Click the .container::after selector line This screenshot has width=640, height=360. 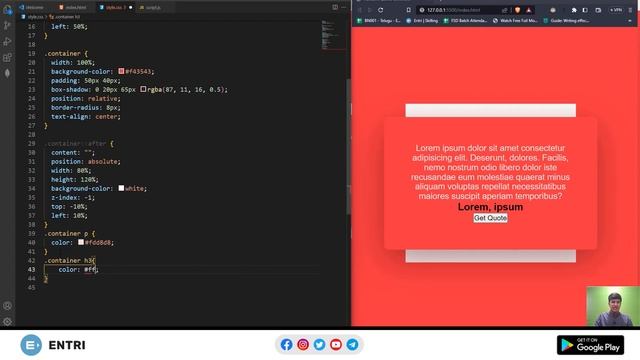click(80, 143)
